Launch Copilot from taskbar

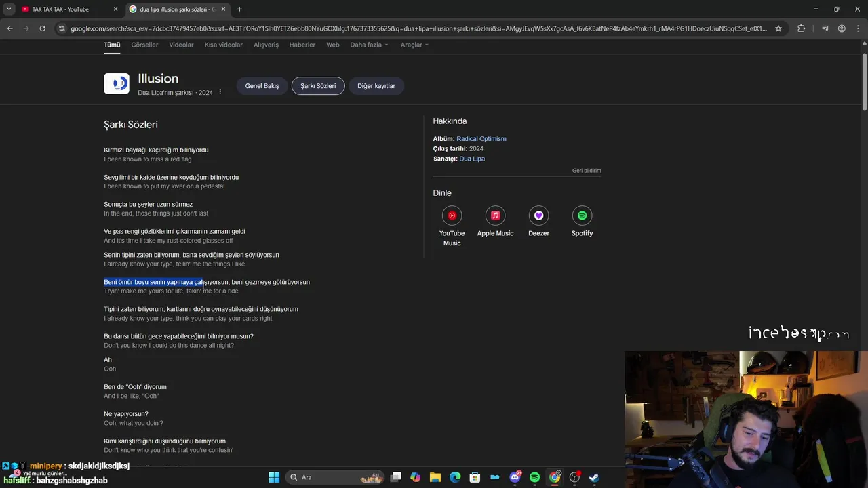pyautogui.click(x=416, y=477)
